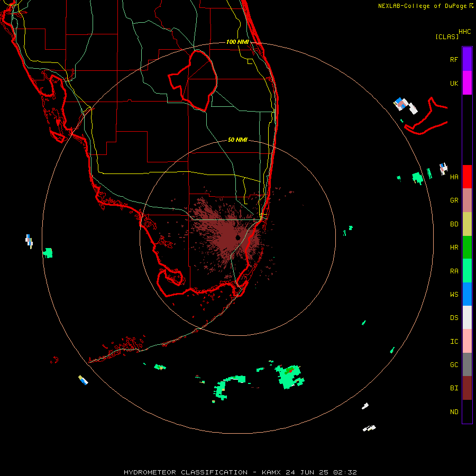Click the Hydrometeor Classification KAMX title caption
This screenshot has width=476, height=476.
240,472
